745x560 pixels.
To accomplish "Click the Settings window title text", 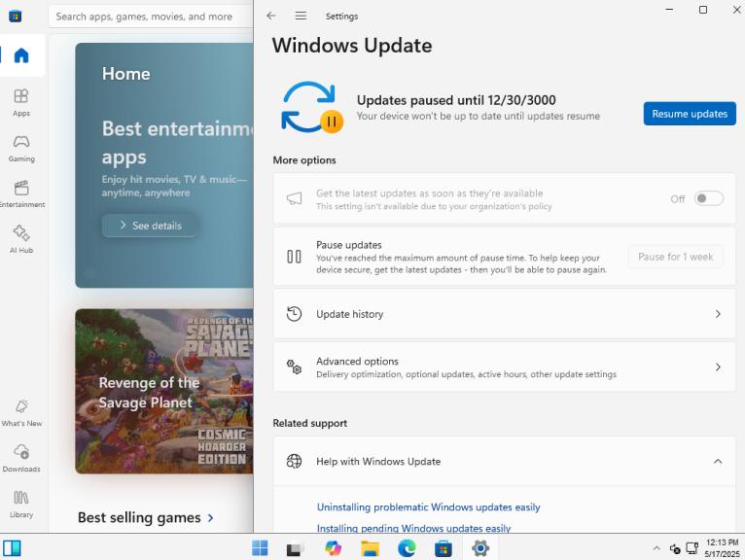I will click(x=341, y=17).
